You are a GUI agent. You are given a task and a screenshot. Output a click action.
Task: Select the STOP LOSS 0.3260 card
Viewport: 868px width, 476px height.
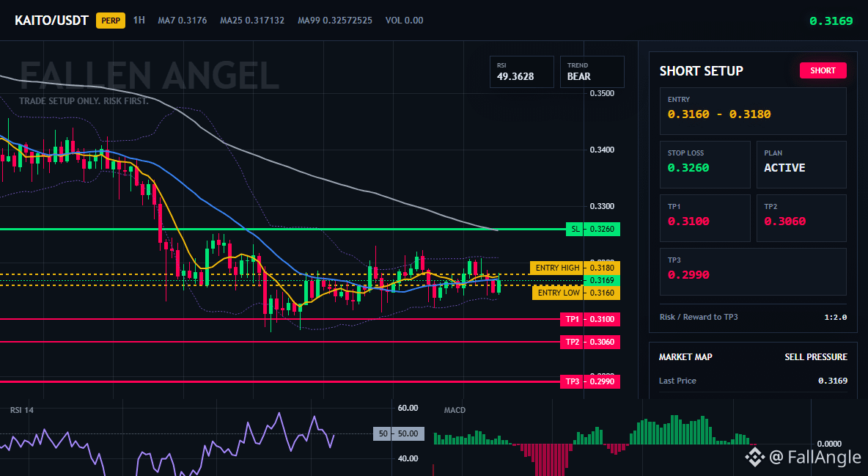pos(705,164)
